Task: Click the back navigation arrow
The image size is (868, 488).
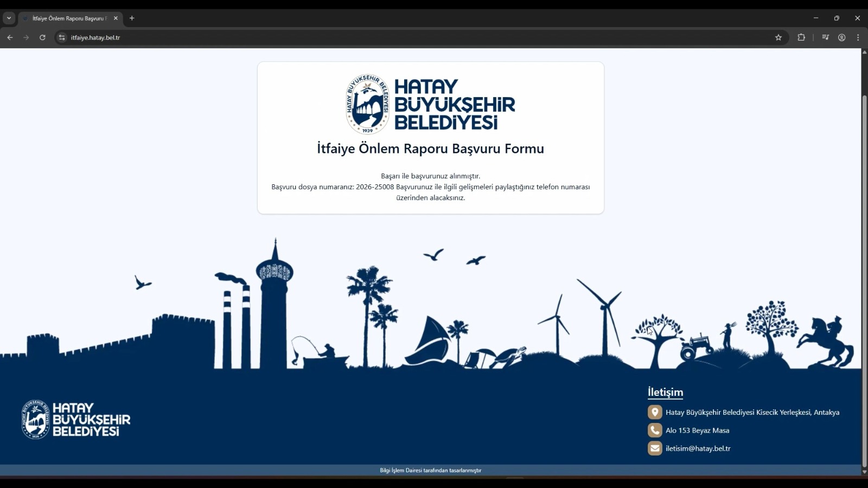Action: click(10, 37)
